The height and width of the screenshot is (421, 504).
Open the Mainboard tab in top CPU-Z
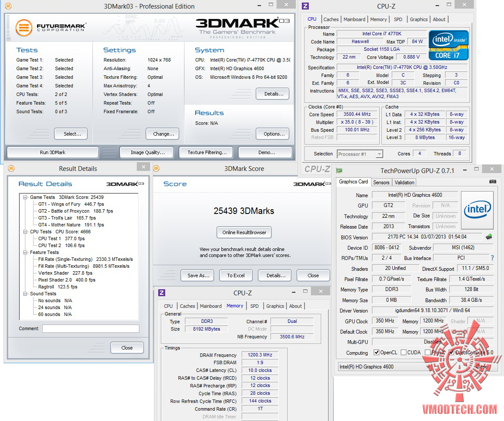[x=354, y=19]
